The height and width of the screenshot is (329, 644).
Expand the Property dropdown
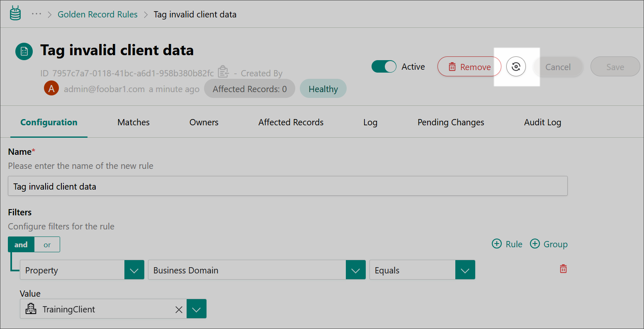134,270
